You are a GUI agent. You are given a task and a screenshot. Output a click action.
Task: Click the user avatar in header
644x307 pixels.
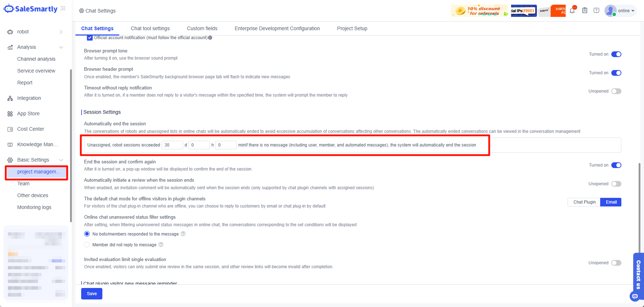pyautogui.click(x=610, y=10)
